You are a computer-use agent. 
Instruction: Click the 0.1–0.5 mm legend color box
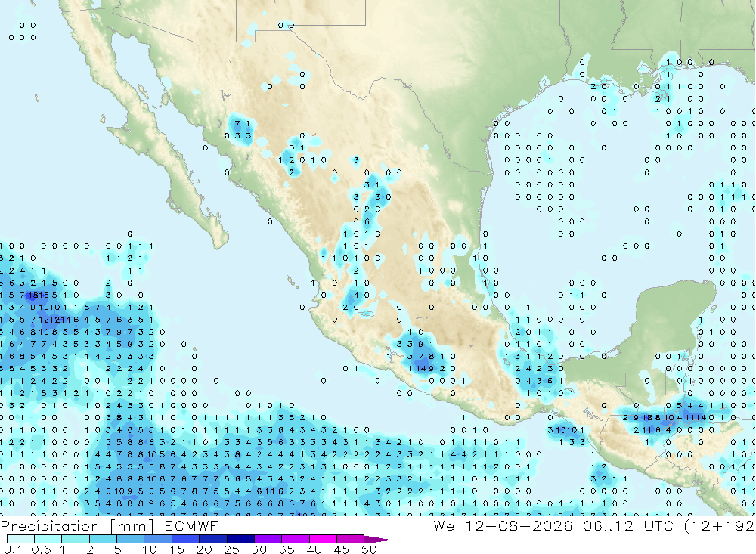pyautogui.click(x=20, y=539)
